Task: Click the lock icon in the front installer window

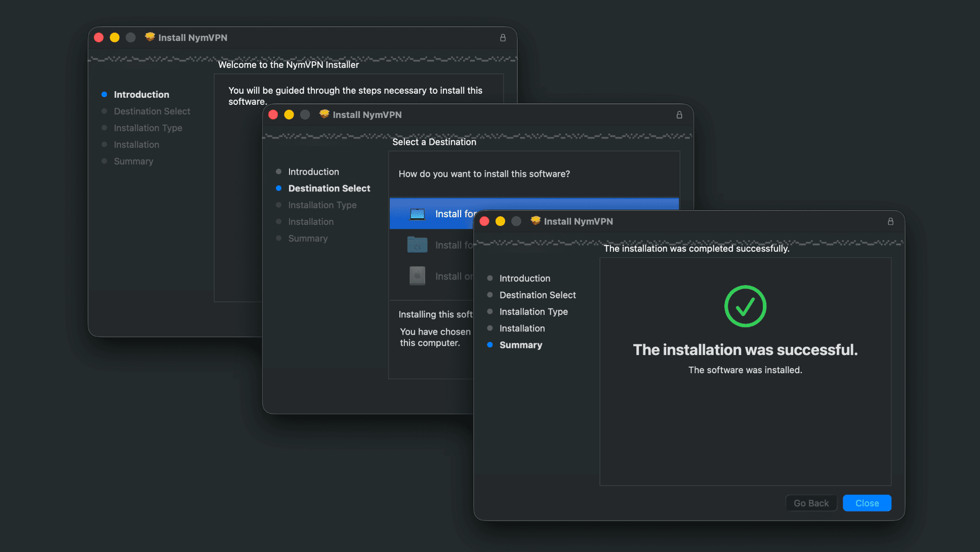Action: (890, 221)
